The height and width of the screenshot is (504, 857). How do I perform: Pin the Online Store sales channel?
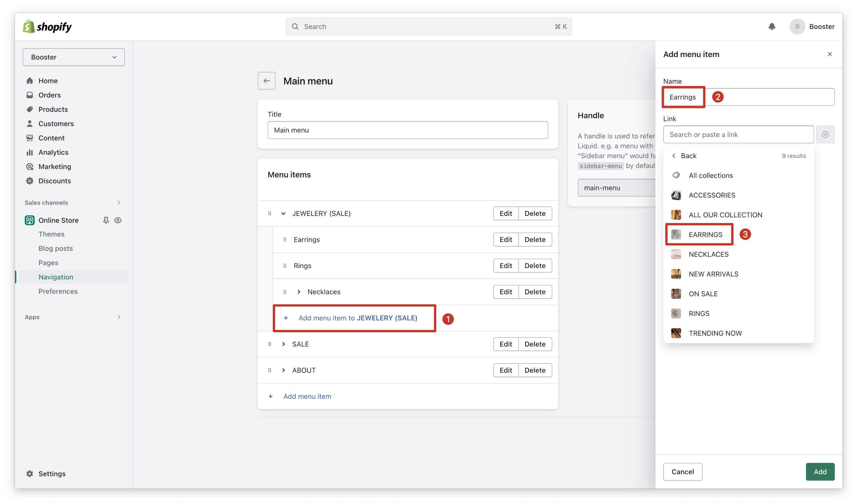[106, 220]
